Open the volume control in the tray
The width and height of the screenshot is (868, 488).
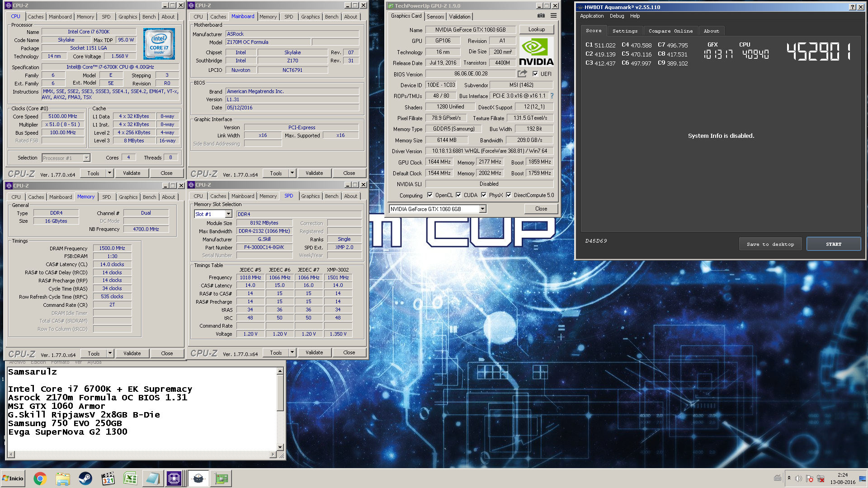coord(798,479)
